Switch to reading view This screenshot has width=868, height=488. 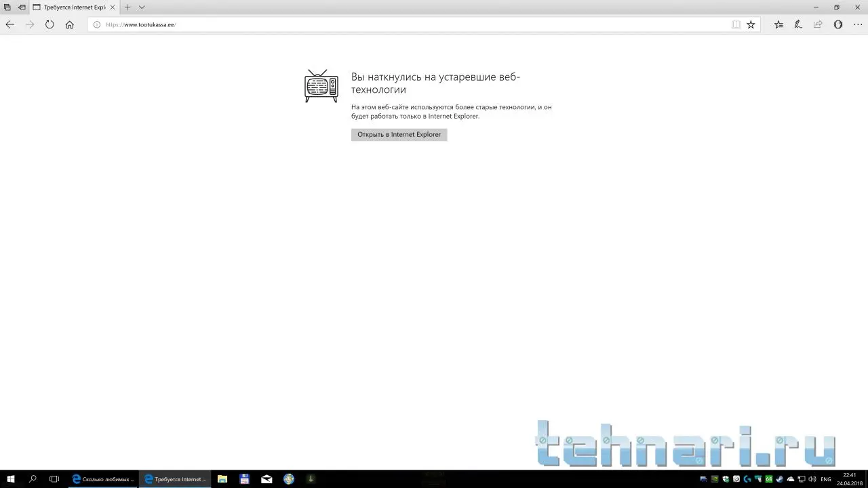click(736, 24)
